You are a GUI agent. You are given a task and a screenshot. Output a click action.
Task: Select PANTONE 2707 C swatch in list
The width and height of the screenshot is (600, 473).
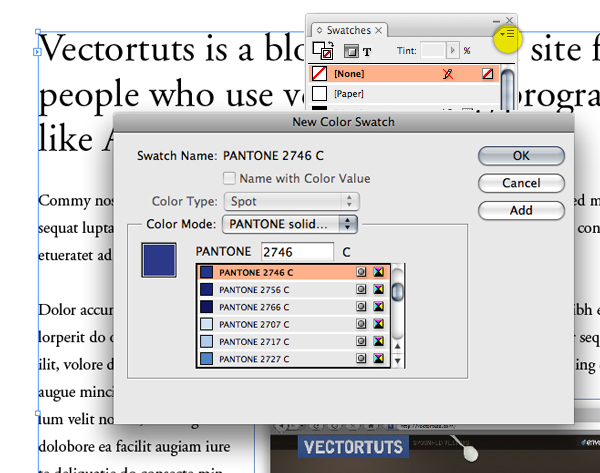tap(293, 324)
